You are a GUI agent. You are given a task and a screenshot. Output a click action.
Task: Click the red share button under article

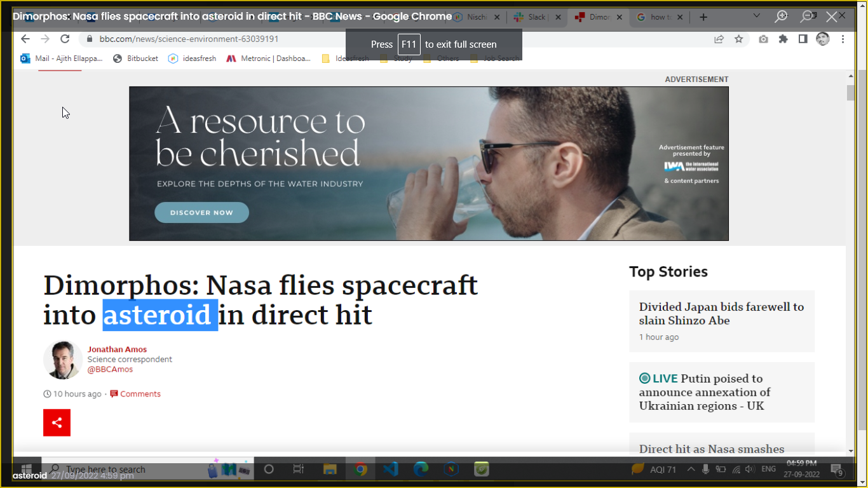pyautogui.click(x=57, y=423)
